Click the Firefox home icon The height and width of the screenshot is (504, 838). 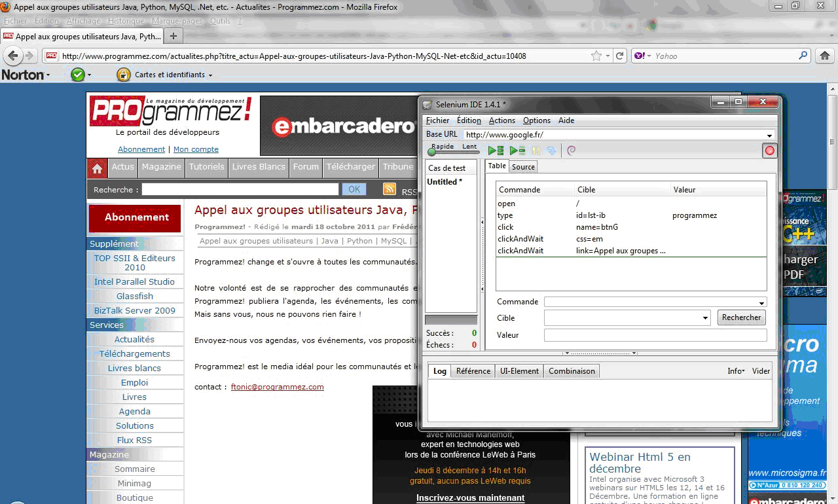point(825,56)
